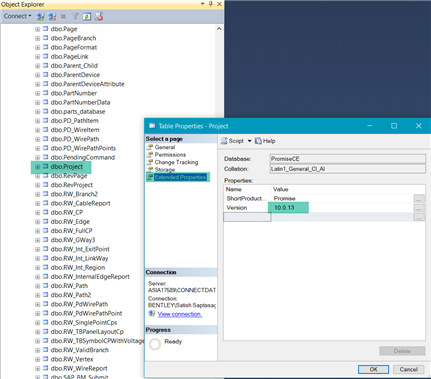This screenshot has height=379, width=431.
Task: Select the dbo.Project table
Action: click(x=67, y=167)
